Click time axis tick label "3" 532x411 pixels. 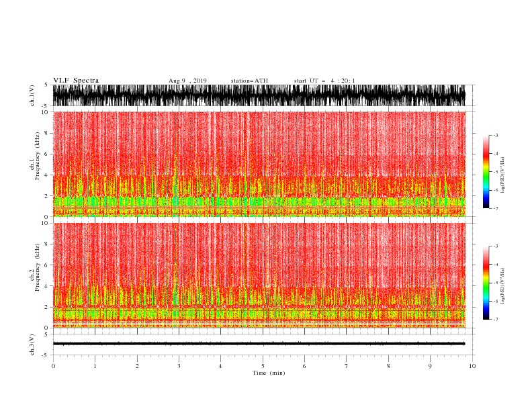point(179,366)
